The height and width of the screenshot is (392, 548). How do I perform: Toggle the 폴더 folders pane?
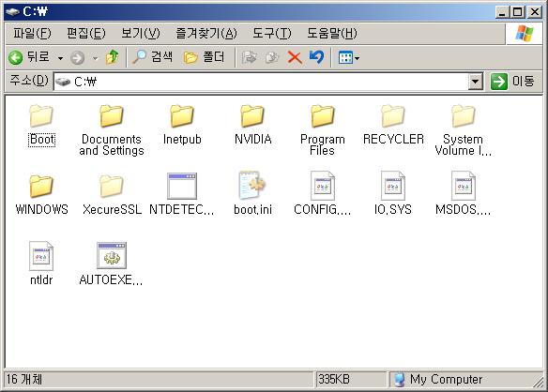click(205, 57)
